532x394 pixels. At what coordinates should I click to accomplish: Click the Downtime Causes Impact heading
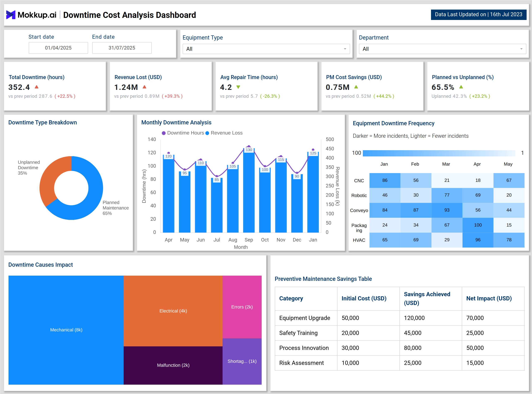pyautogui.click(x=41, y=265)
